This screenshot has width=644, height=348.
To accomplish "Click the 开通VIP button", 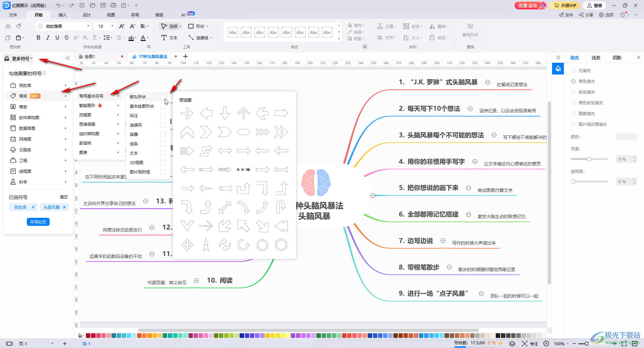I will tap(565, 5).
